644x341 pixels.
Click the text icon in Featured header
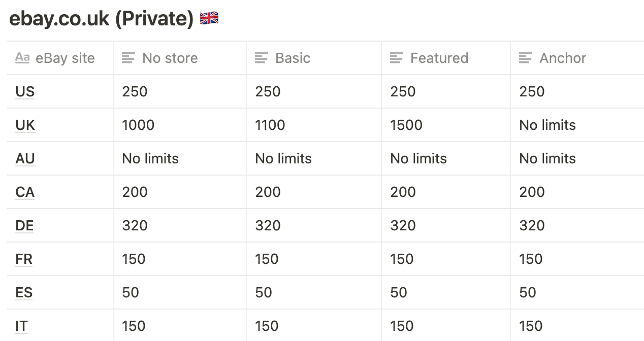397,58
